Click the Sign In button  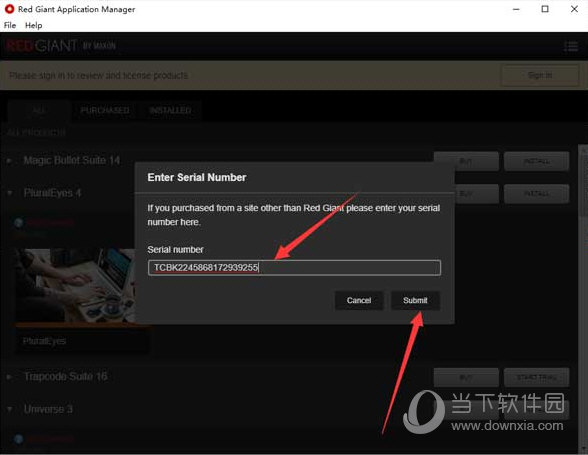pos(540,75)
